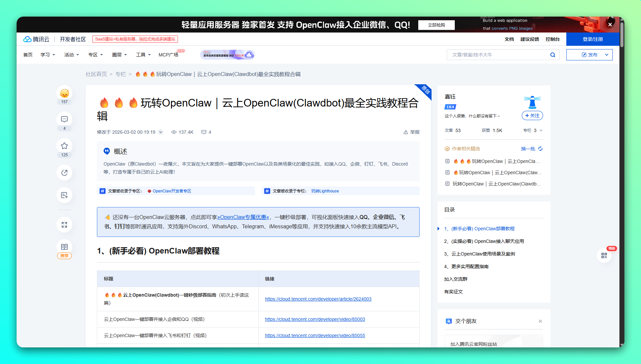The height and width of the screenshot is (364, 641).
Task: Close the 交个朋友 card
Action: coord(540,321)
